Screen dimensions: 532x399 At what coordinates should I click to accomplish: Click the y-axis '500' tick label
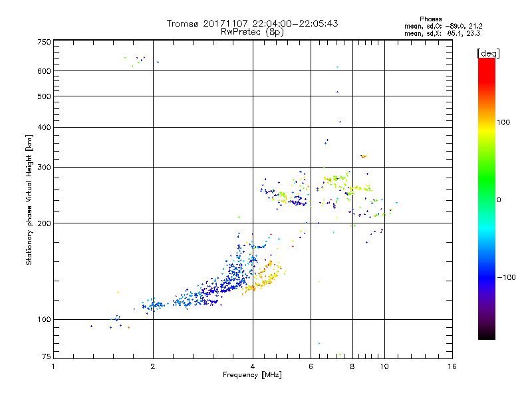[x=44, y=96]
